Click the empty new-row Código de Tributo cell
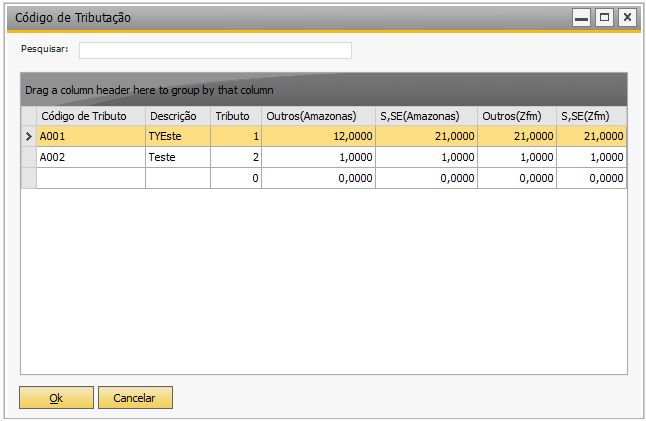Image resolution: width=646 pixels, height=421 pixels. 91,178
